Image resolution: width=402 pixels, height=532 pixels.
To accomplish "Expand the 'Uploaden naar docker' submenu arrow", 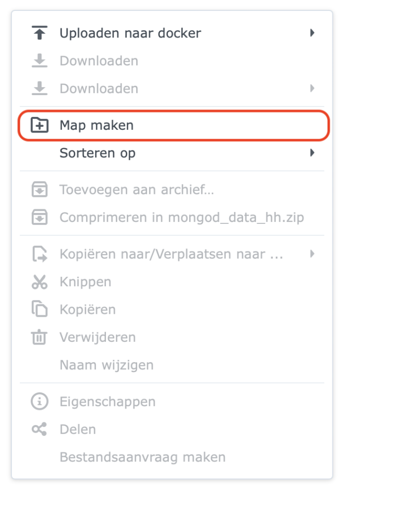I will 313,32.
